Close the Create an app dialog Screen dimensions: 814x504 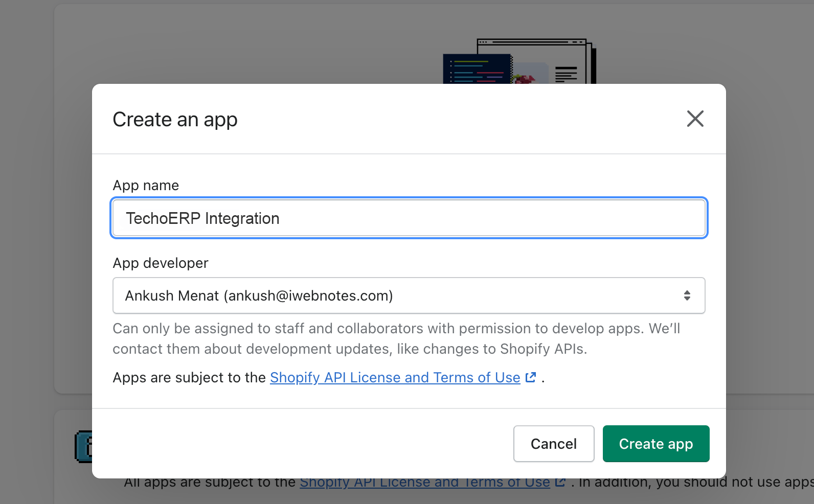point(695,119)
